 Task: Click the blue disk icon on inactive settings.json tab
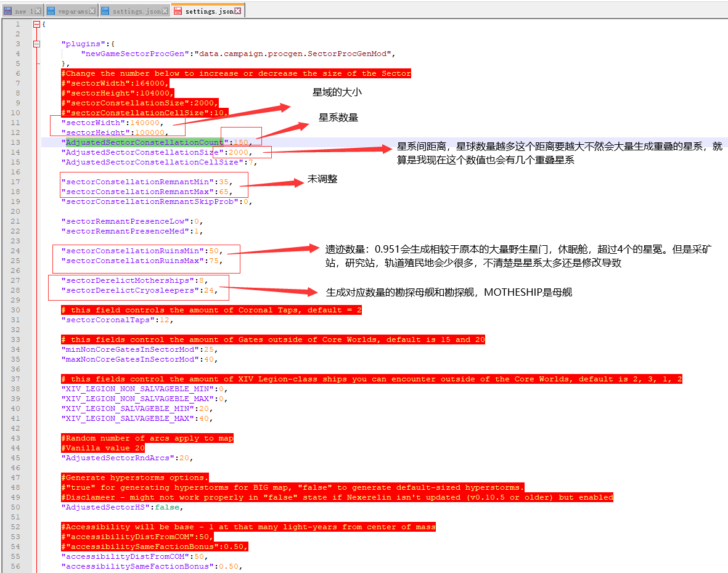click(x=105, y=11)
